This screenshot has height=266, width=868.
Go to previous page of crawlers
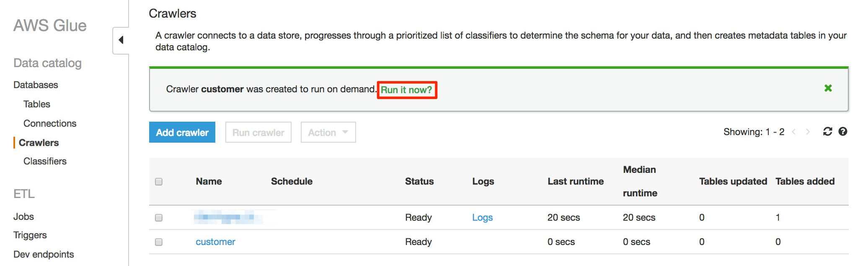coord(793,132)
